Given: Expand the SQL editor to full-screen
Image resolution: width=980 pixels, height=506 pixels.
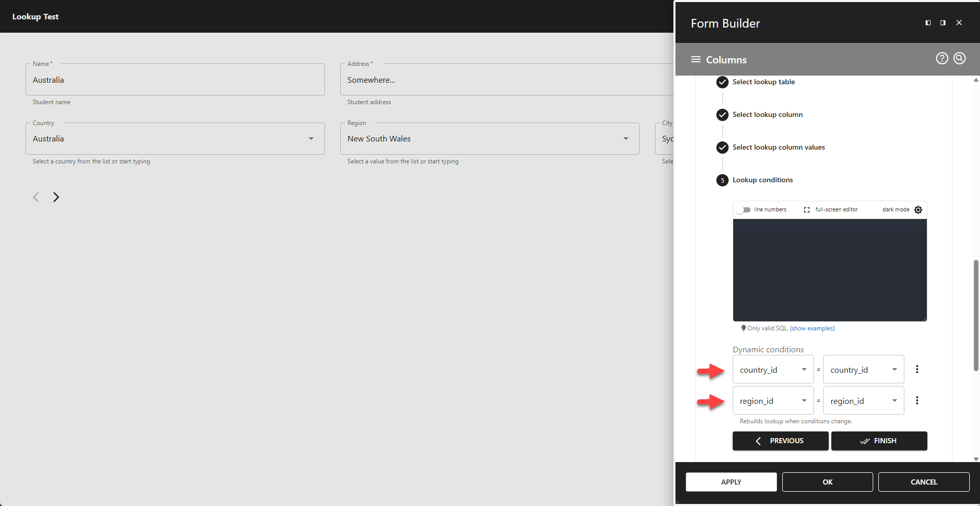Looking at the screenshot, I should click(806, 209).
